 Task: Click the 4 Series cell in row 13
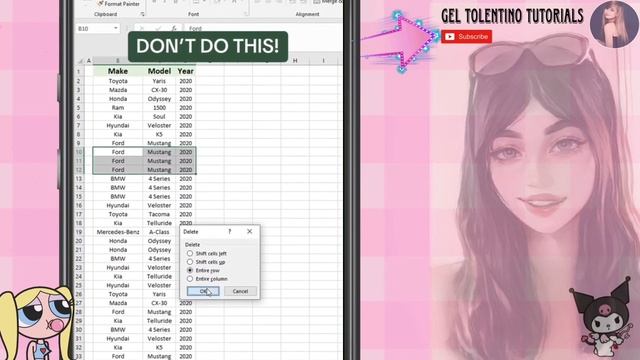159,179
